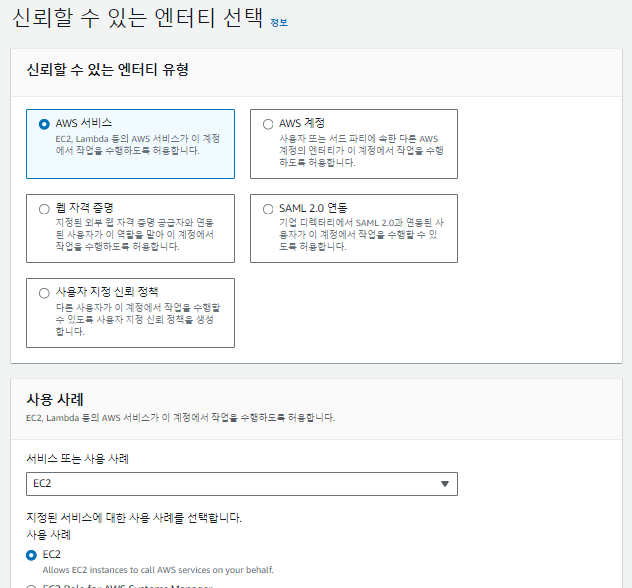Screen dimensions: 632x588
Task: Click the 웹 자격 증명 card description
Action: 135,235
